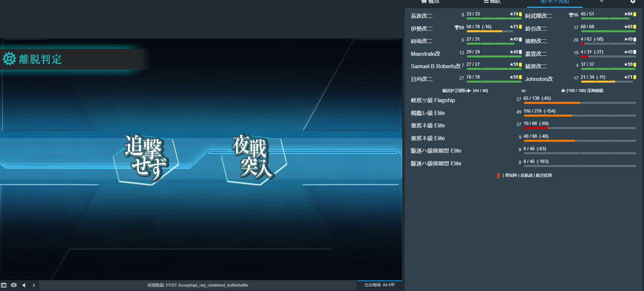Image resolution: width=644 pixels, height=291 pixels.
Task: Expand the bottom toolbar chevron arrow
Action: coord(34,285)
